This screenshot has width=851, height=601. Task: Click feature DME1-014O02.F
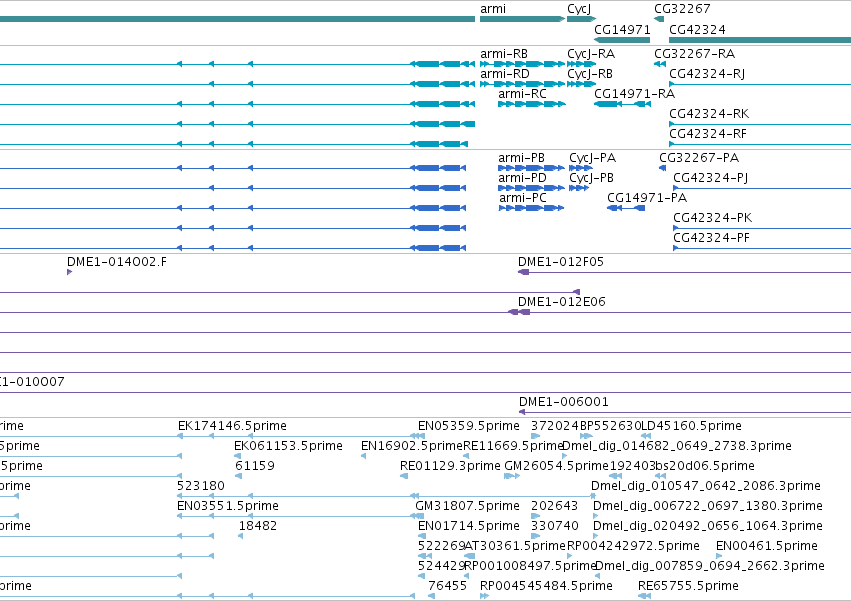click(x=117, y=262)
